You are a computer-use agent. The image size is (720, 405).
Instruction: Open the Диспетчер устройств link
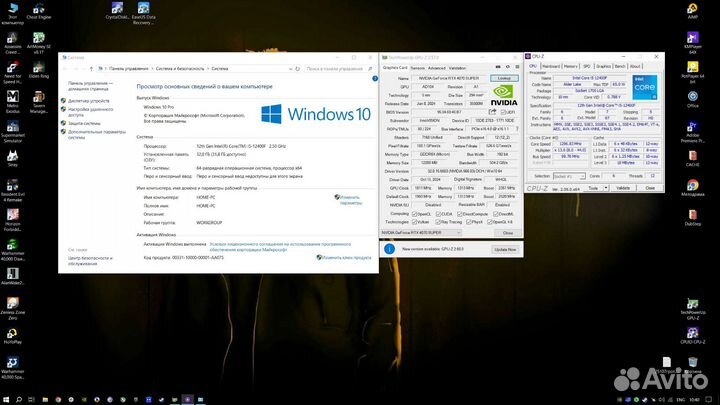pyautogui.click(x=89, y=101)
